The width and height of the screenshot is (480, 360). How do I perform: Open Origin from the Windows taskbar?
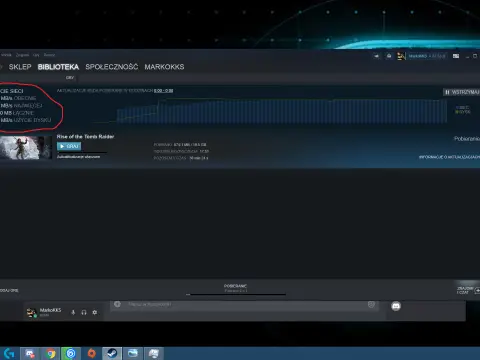(91, 353)
